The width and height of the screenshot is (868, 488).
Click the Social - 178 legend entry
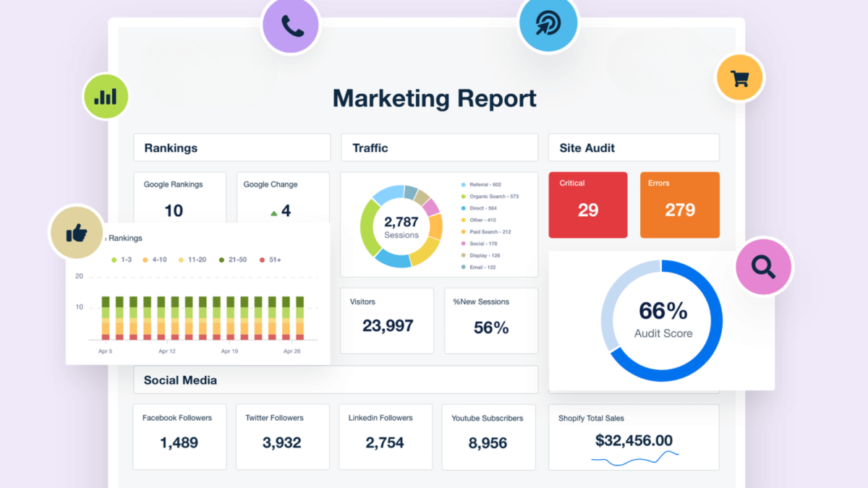(x=479, y=244)
